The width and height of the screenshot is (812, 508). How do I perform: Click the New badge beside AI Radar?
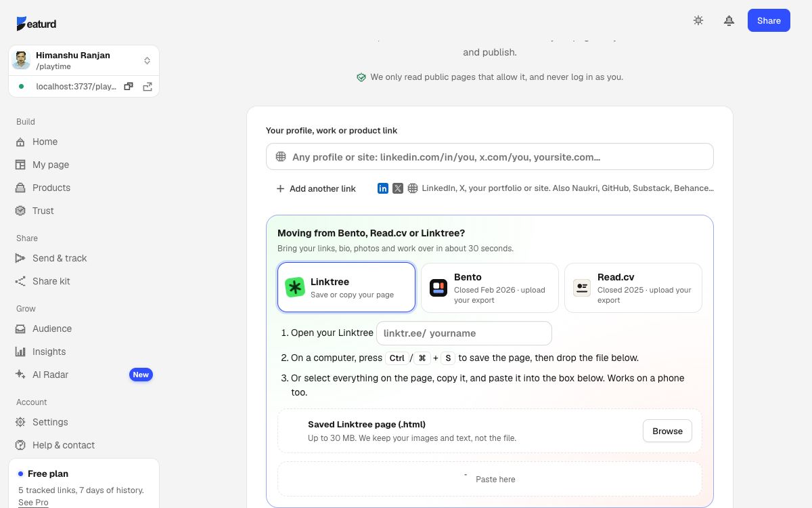point(141,375)
